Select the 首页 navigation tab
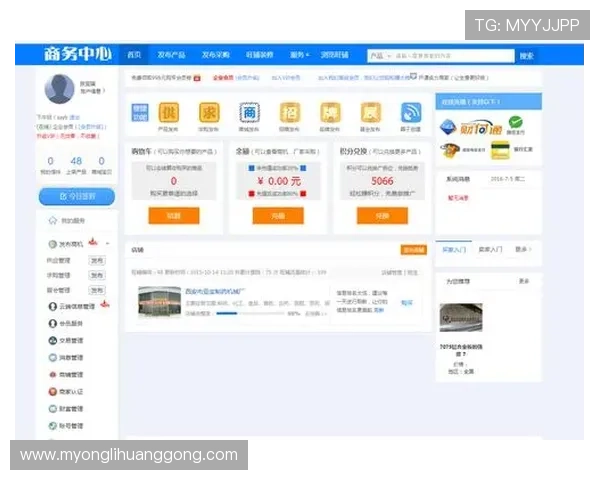This screenshot has height=480, width=600. (133, 55)
